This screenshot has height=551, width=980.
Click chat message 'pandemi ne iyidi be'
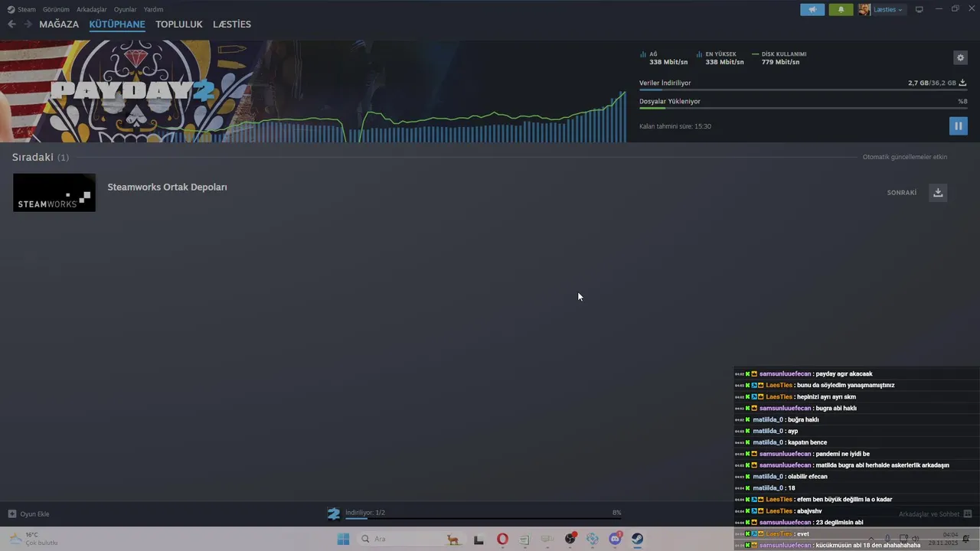[842, 454]
